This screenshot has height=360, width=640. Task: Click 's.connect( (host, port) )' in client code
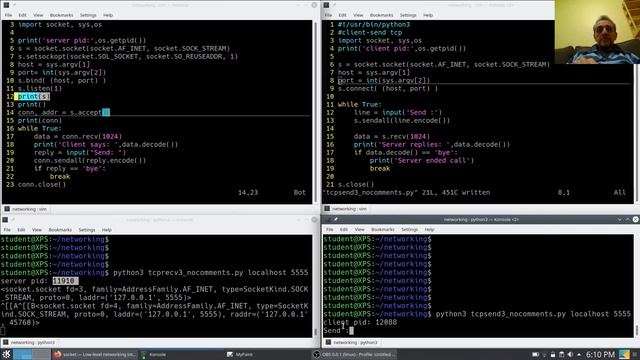coord(388,89)
